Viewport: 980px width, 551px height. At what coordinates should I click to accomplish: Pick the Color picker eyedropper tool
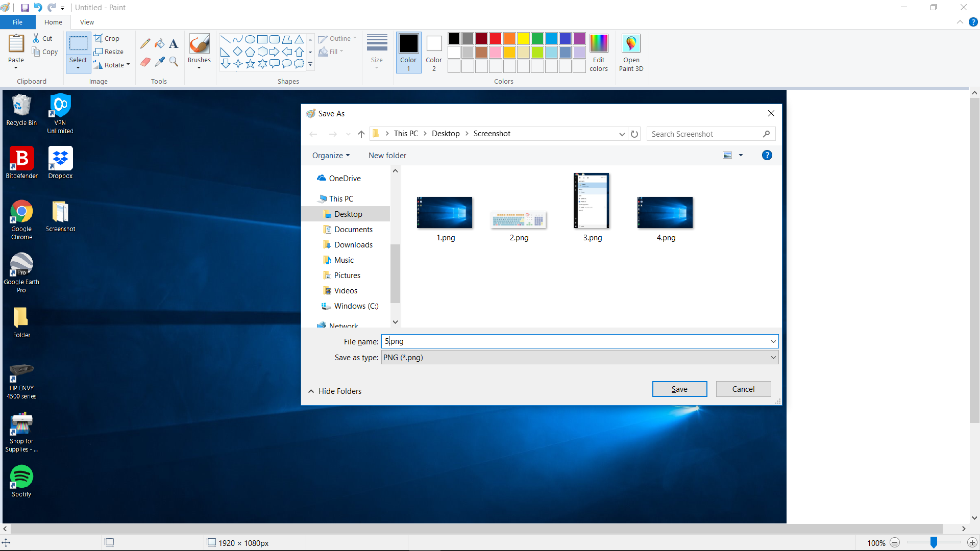coord(159,61)
